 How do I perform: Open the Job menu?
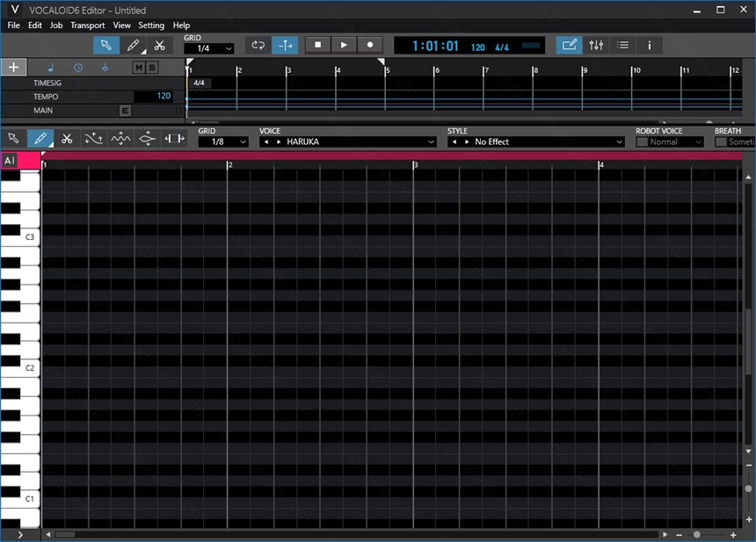(x=56, y=25)
